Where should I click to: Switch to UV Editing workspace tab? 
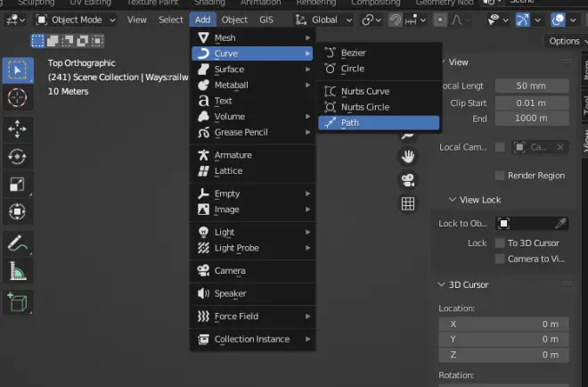[x=90, y=3]
